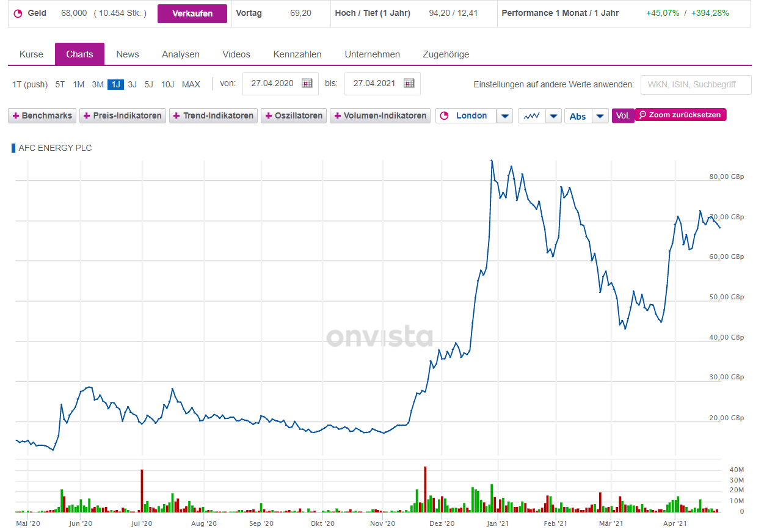Click the pink pie icon next to Geld
This screenshot has width=764, height=532.
17,13
